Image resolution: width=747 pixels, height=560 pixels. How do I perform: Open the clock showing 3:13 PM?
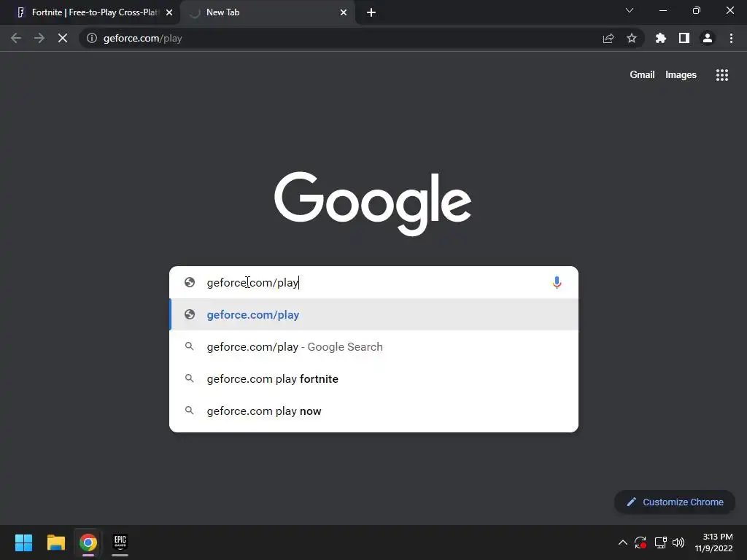click(713, 542)
